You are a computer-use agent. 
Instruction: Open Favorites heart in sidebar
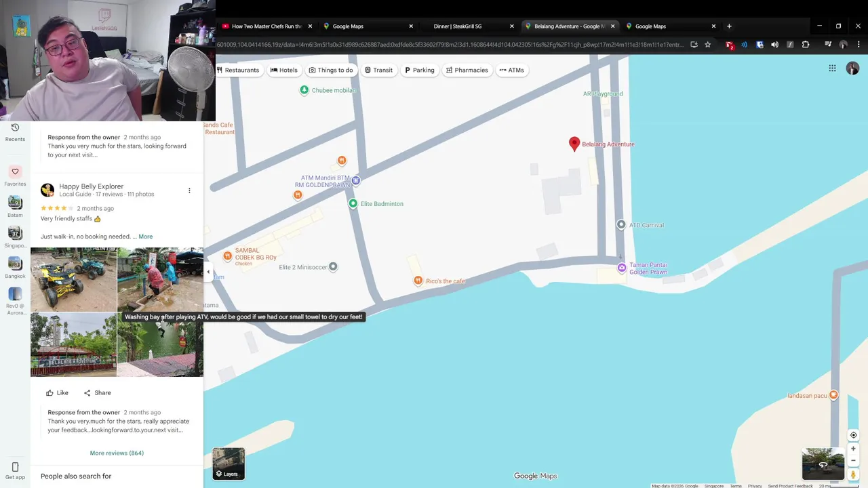tap(15, 176)
